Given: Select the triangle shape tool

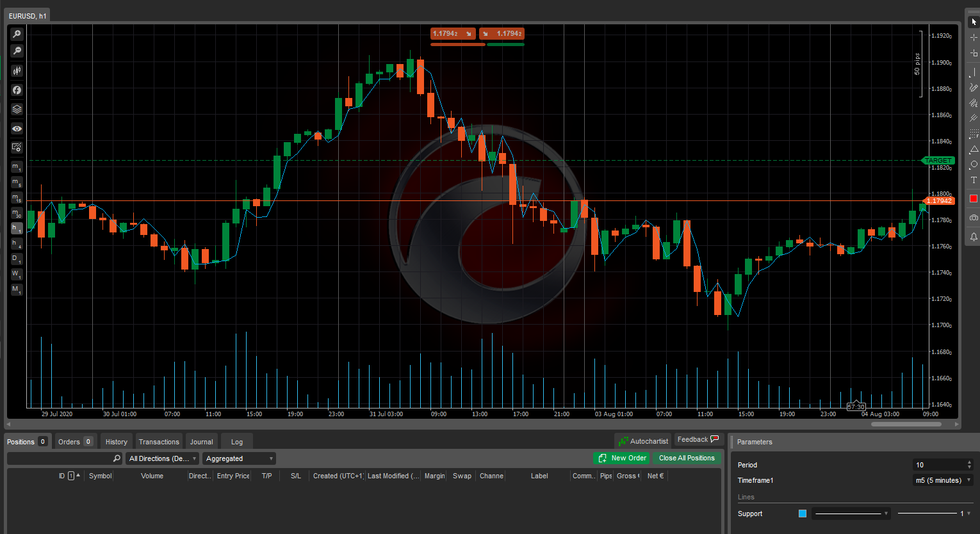Looking at the screenshot, I should click(974, 149).
